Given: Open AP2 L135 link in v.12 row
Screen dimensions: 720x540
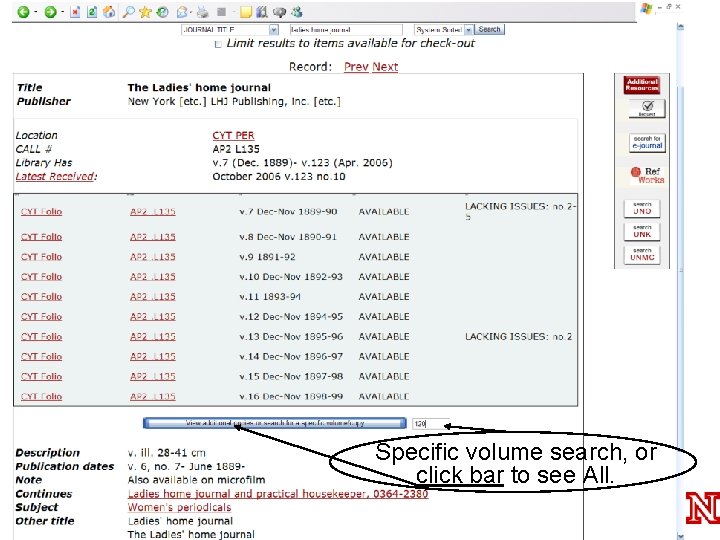Looking at the screenshot, I should point(152,317).
